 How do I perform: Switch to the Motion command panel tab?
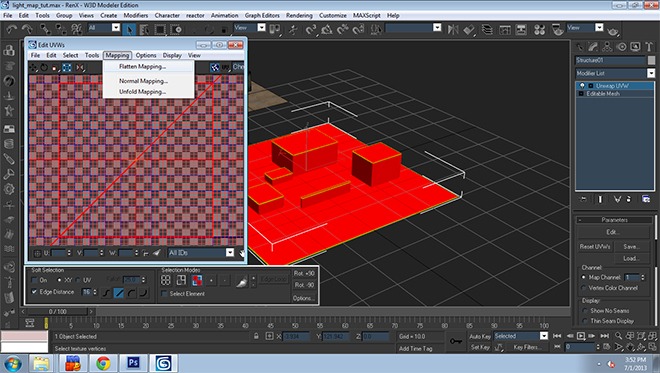pos(621,47)
